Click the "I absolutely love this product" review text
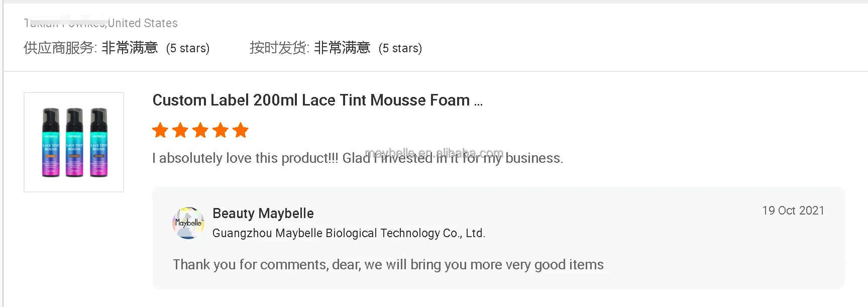 click(x=357, y=158)
